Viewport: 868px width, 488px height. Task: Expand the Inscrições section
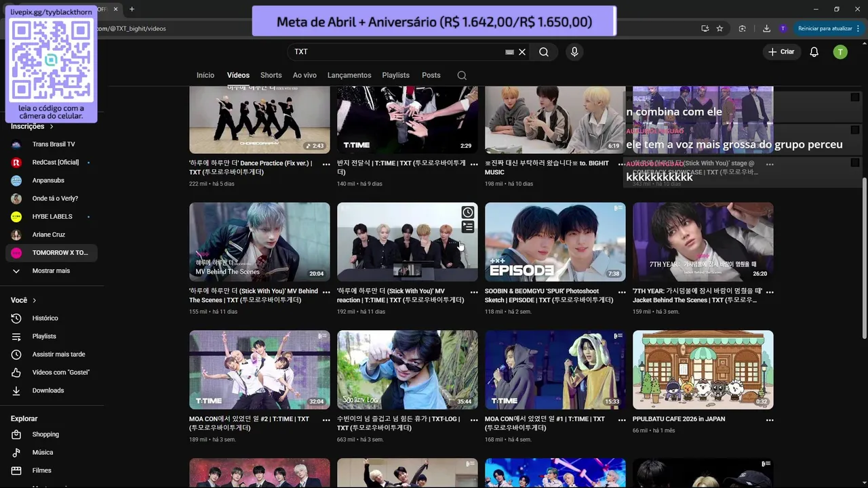pyautogui.click(x=32, y=126)
